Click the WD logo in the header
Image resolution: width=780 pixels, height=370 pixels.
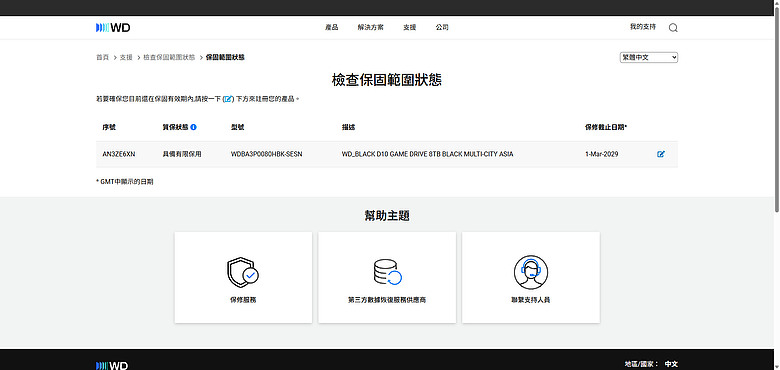click(113, 28)
